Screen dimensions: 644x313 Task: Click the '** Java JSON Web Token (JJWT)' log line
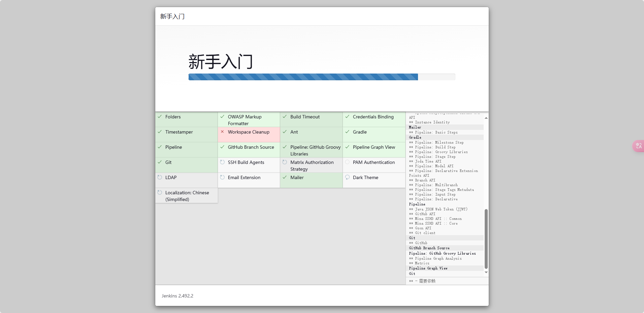(438, 209)
